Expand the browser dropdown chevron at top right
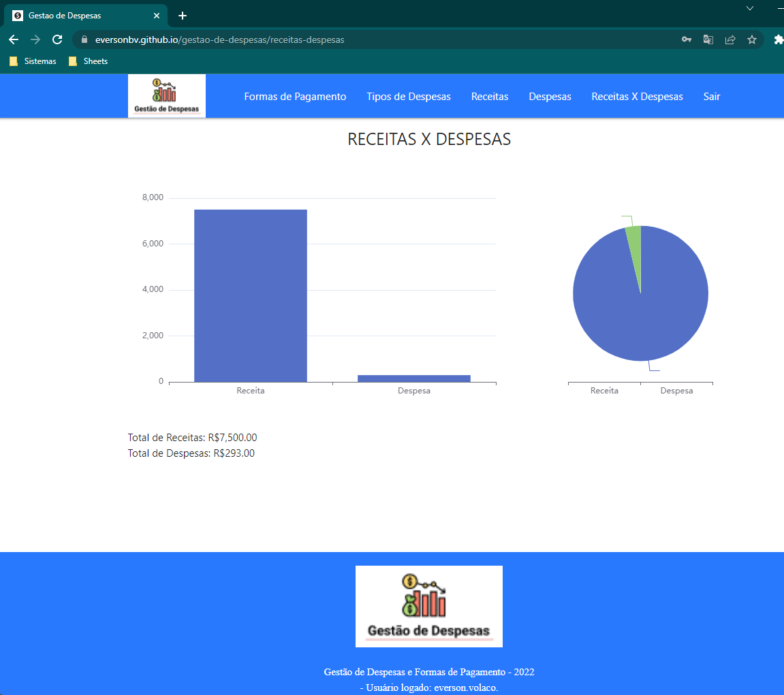Screen dimensions: 784x695 click(749, 8)
